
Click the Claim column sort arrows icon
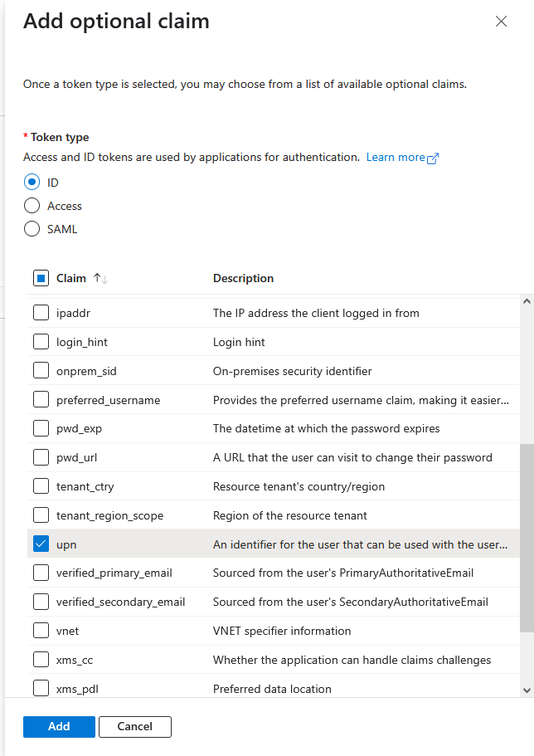coord(100,279)
